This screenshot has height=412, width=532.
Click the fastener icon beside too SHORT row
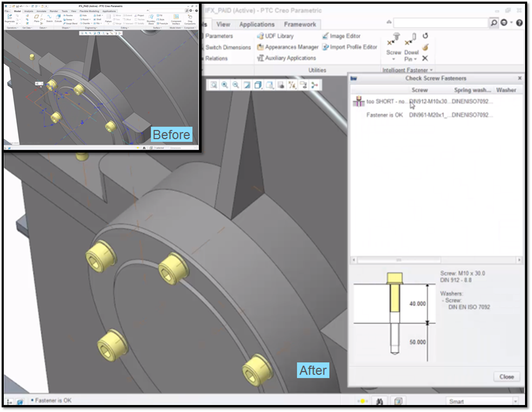[x=358, y=102]
